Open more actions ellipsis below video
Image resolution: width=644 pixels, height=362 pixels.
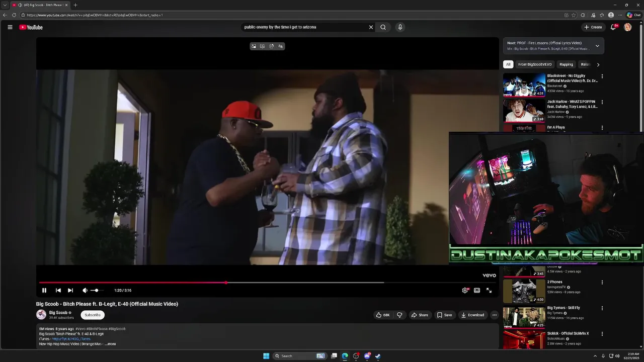point(494,315)
